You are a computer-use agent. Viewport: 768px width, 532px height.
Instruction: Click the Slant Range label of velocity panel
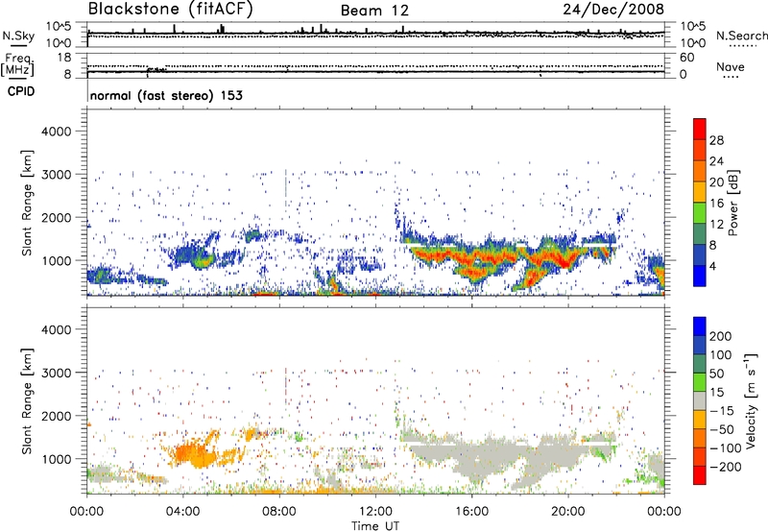point(27,400)
